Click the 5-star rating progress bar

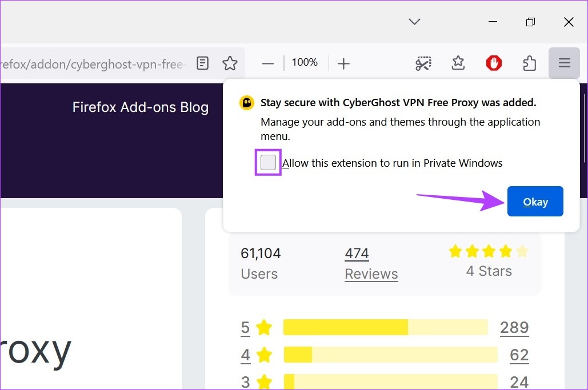click(x=386, y=327)
